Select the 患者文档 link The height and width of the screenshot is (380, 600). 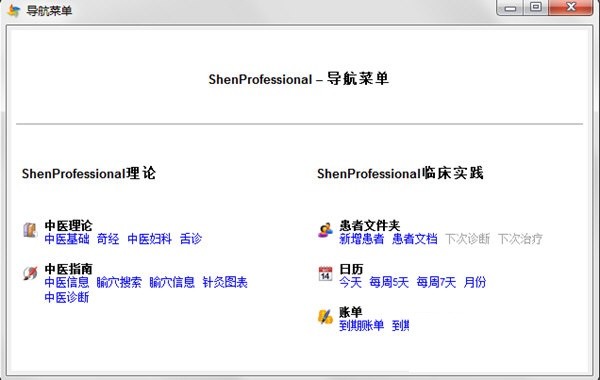coord(415,239)
